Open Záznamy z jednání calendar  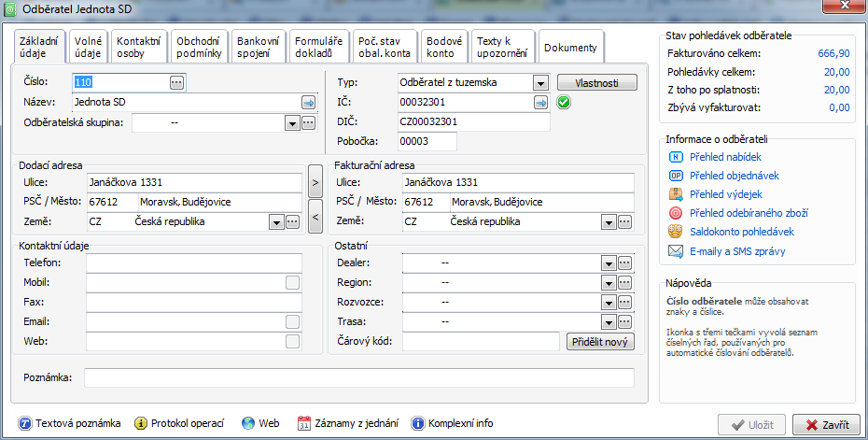click(x=347, y=423)
